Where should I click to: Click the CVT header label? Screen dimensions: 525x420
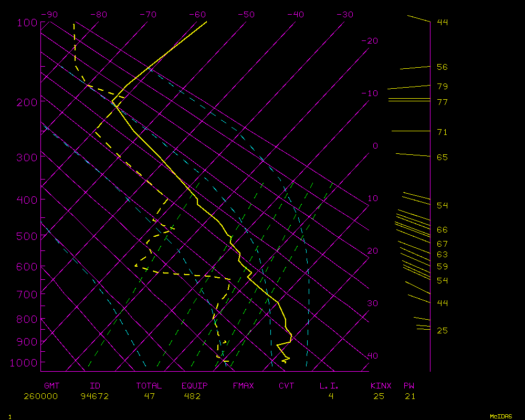click(x=286, y=386)
